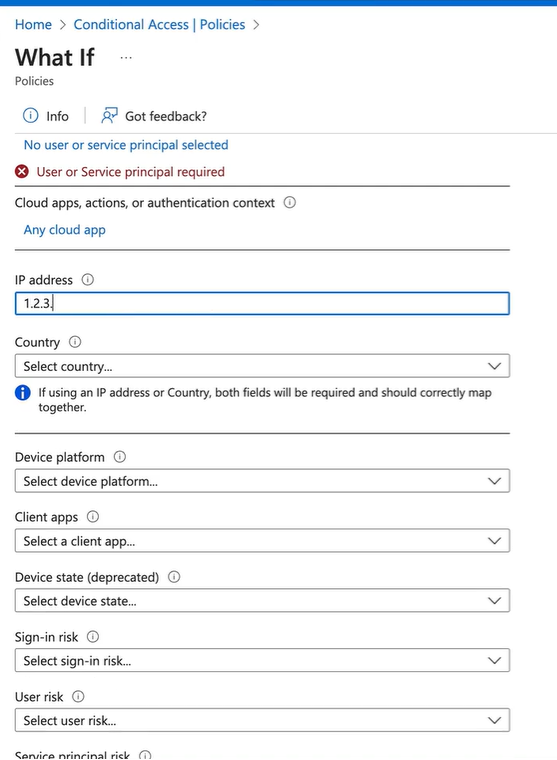The height and width of the screenshot is (760, 557).
Task: Open the Select a client app dropdown
Action: (262, 541)
